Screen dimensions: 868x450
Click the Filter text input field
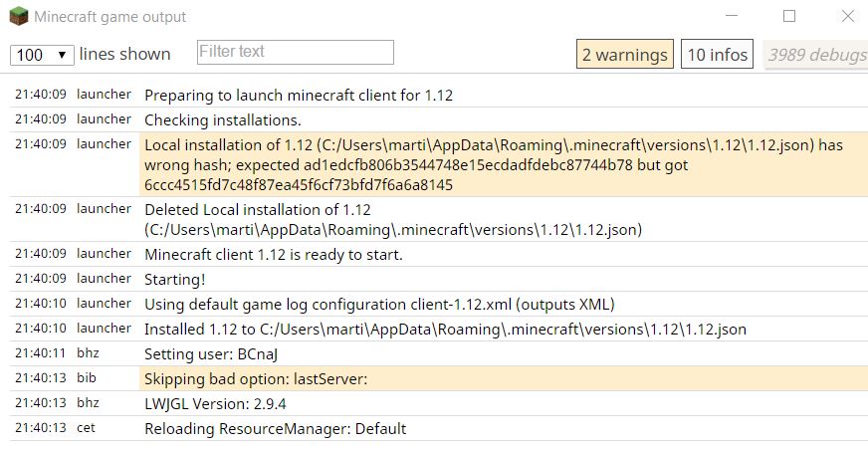(296, 52)
